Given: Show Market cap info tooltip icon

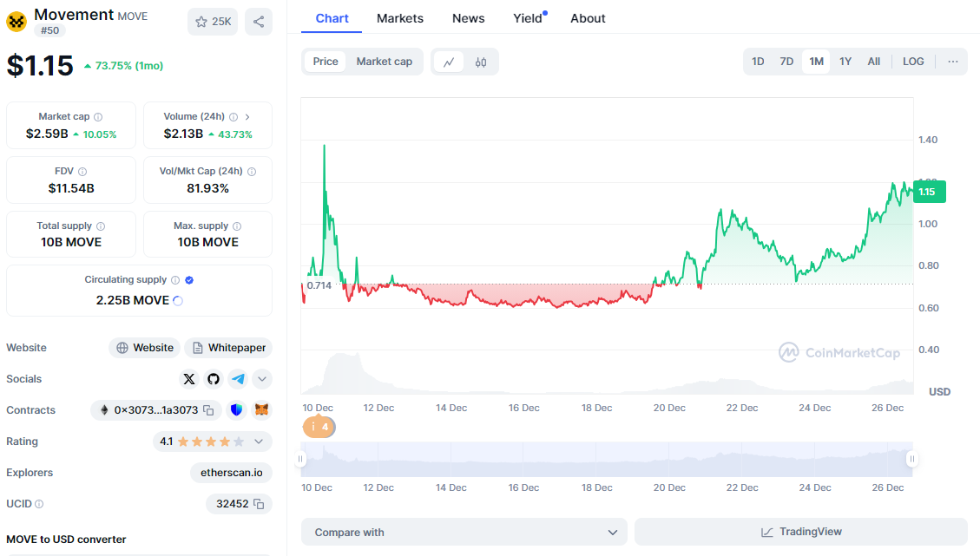Looking at the screenshot, I should 98,117.
